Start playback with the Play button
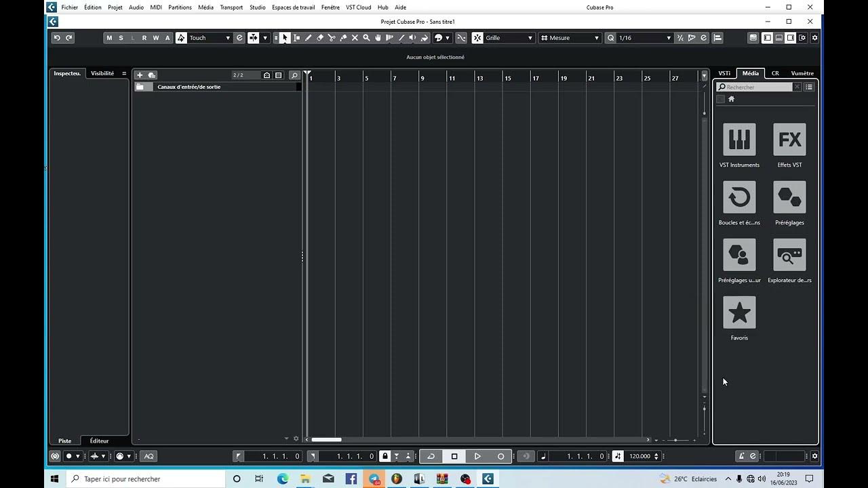The height and width of the screenshot is (488, 868). (477, 456)
